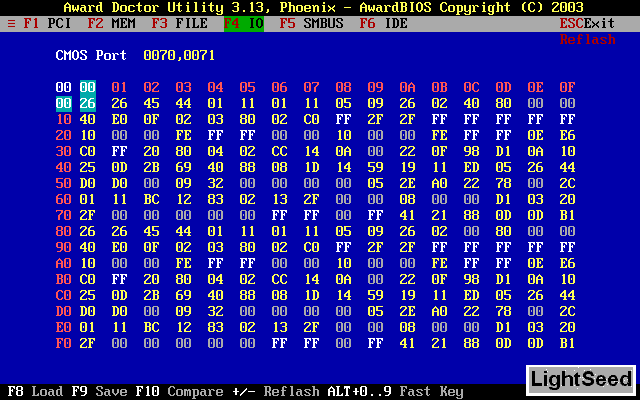
Task: Select value E6 in row A0
Action: [567, 264]
